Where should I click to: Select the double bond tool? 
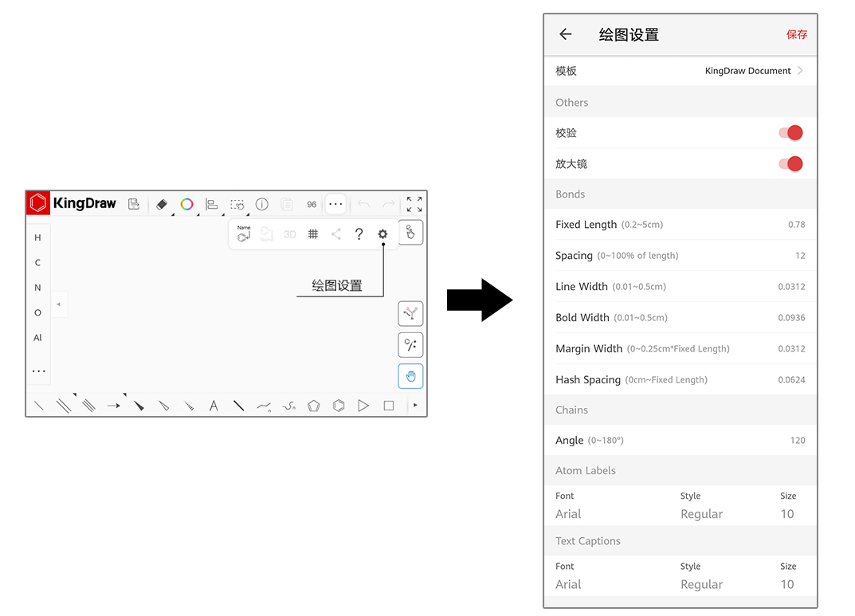pyautogui.click(x=64, y=406)
